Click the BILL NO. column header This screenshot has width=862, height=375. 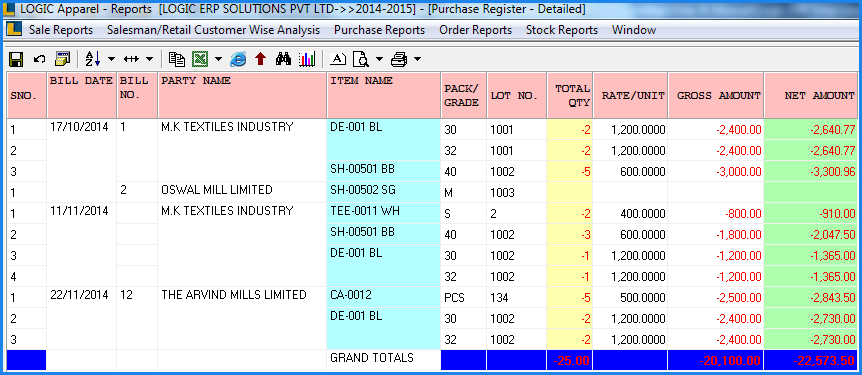click(x=137, y=95)
